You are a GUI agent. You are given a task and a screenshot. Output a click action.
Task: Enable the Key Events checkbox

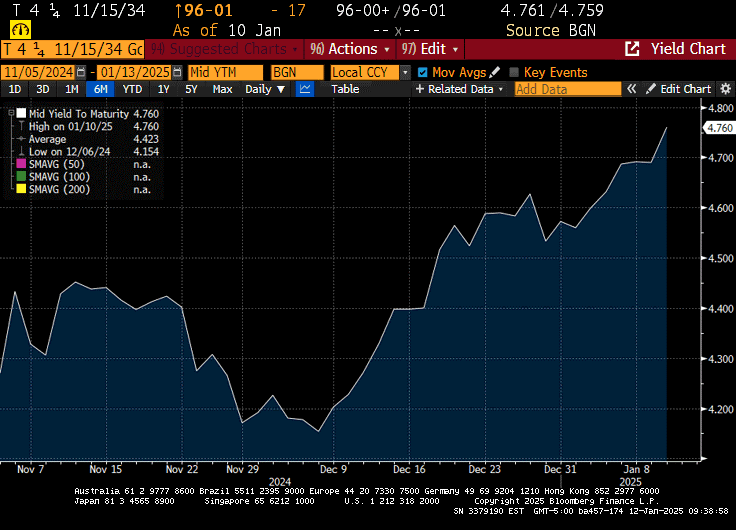point(514,72)
